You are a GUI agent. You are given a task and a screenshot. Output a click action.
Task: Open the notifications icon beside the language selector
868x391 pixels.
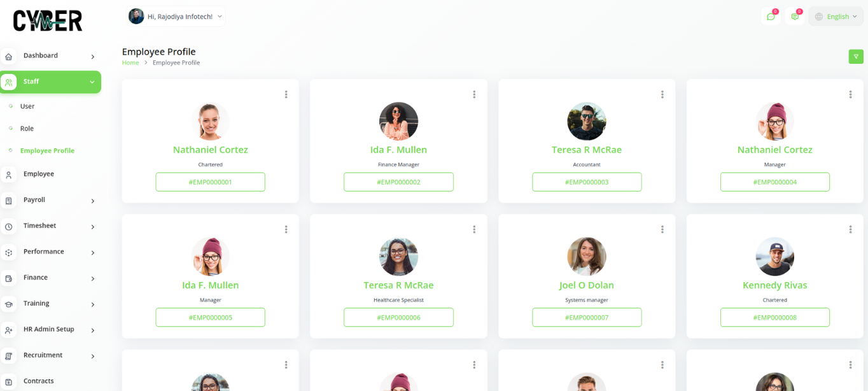pyautogui.click(x=795, y=17)
